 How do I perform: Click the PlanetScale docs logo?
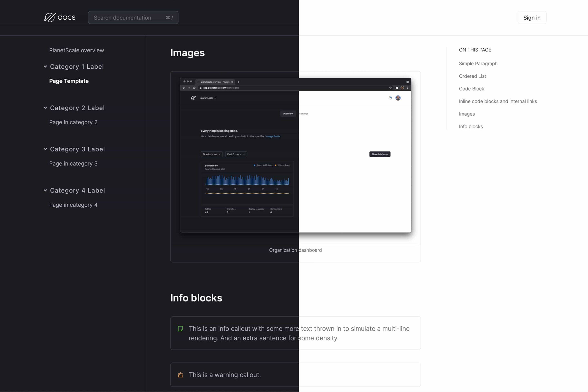[59, 18]
